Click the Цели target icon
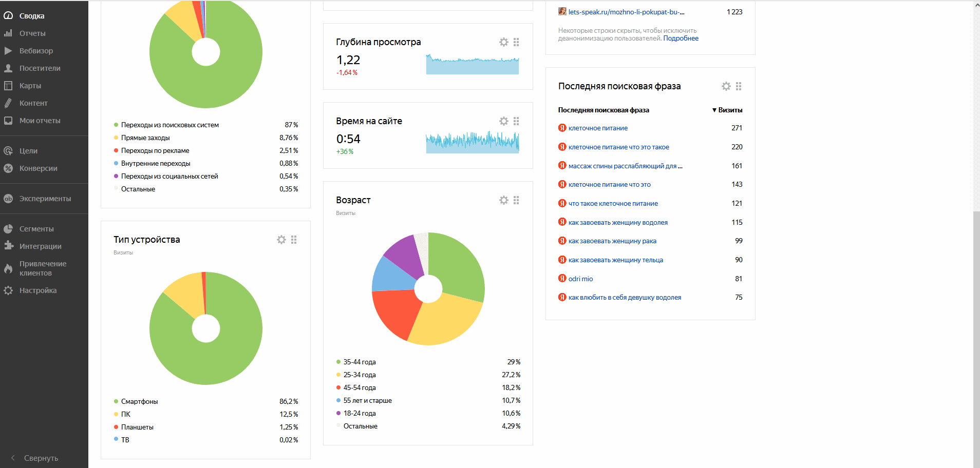 pos(8,151)
